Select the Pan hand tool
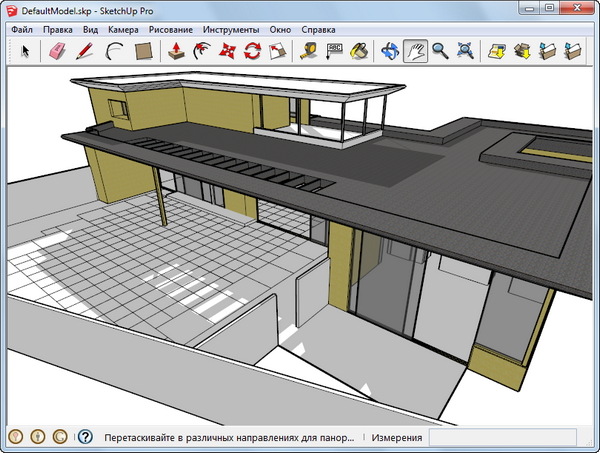600x453 pixels. [414, 52]
